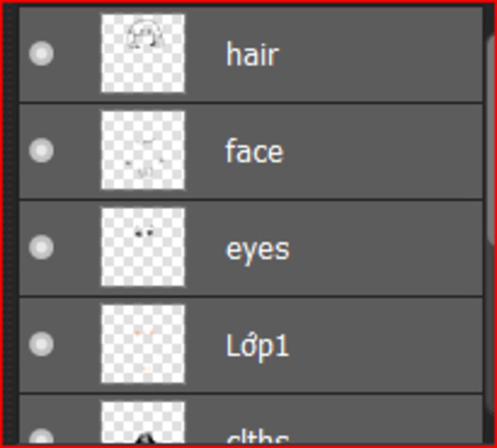Viewport: 497px width, 448px height.
Task: Click blank row area beside Lớp1 label
Action: click(385, 345)
